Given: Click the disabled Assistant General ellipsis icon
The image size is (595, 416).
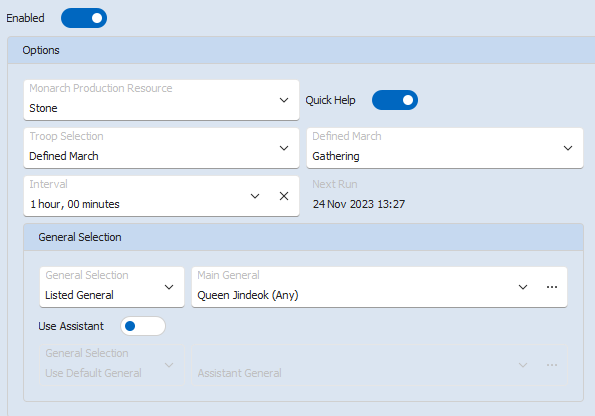Looking at the screenshot, I should pyautogui.click(x=552, y=365).
